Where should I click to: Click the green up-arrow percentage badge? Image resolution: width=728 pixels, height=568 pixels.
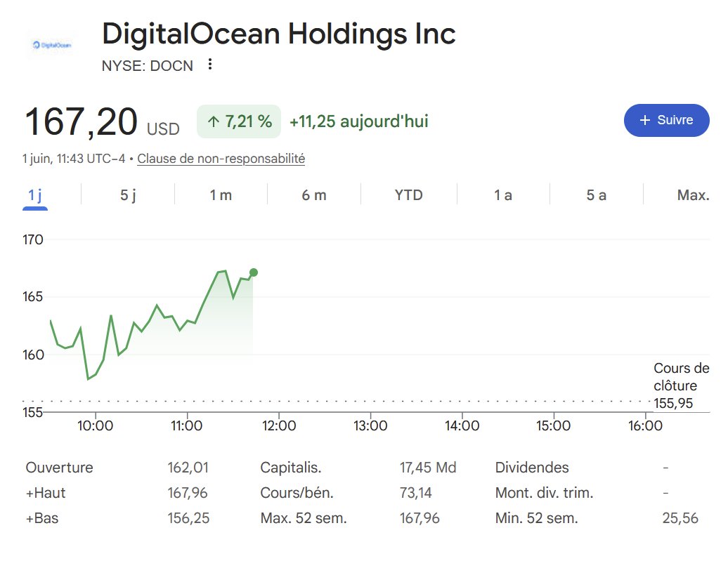pos(239,121)
